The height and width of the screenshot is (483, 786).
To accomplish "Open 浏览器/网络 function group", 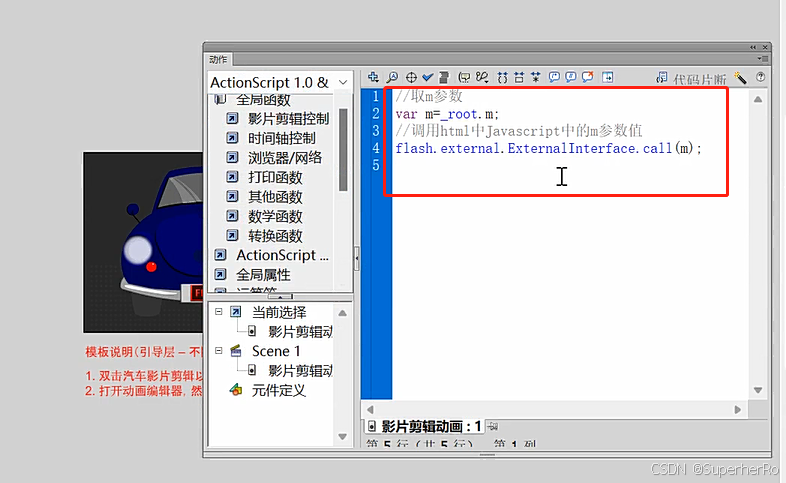I will point(285,158).
